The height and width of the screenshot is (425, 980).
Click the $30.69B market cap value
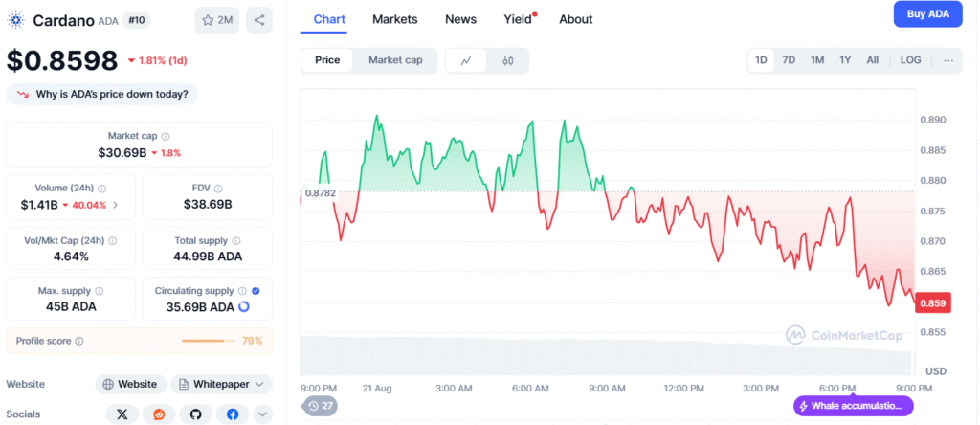pos(122,152)
